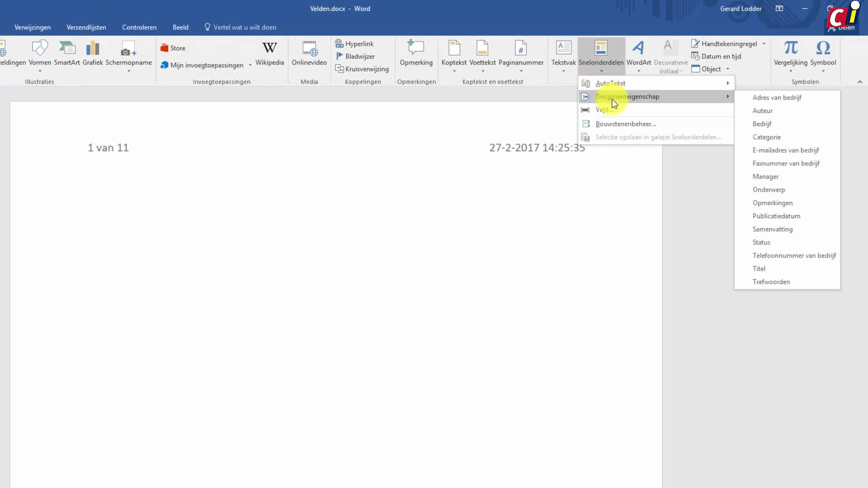Switch to the Controleren tab
868x488 pixels.
(x=139, y=27)
